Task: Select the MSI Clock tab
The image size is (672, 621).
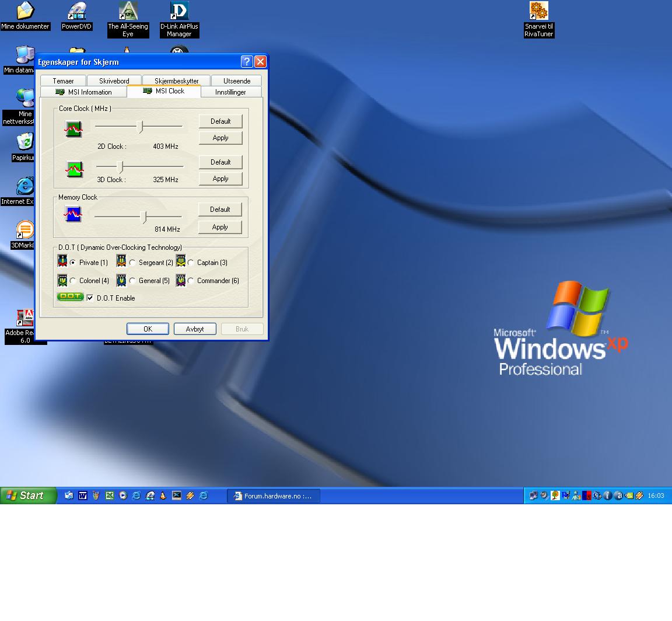Action: tap(164, 91)
